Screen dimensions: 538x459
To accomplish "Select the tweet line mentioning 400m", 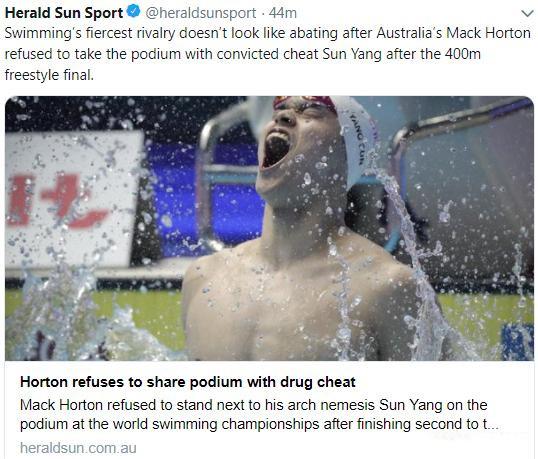I will coord(242,54).
